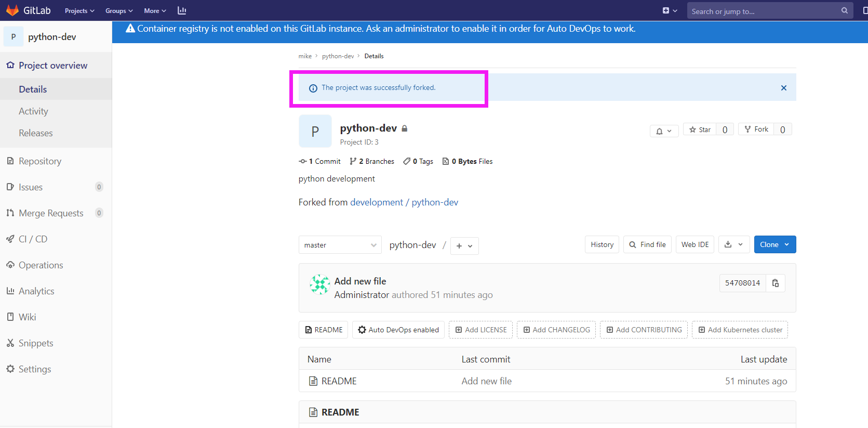Open forked-from python-dev project link
The image size is (868, 428).
[435, 202]
